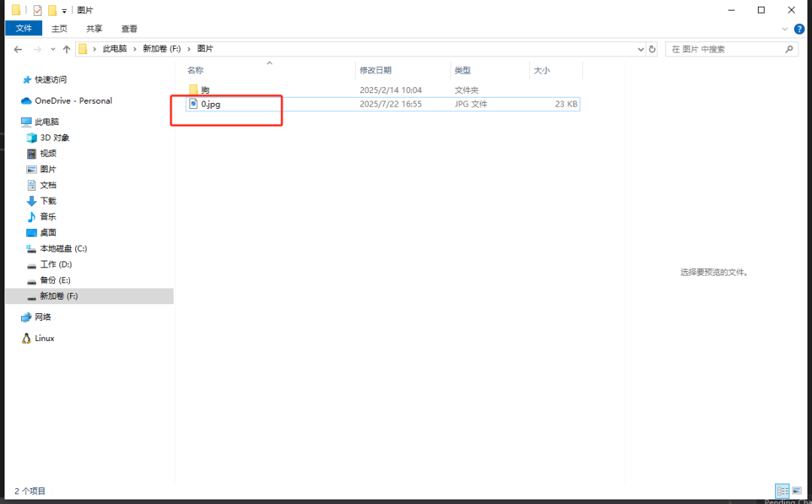Image resolution: width=812 pixels, height=504 pixels.
Task: Sort files by 修改日期 column header
Action: 375,70
